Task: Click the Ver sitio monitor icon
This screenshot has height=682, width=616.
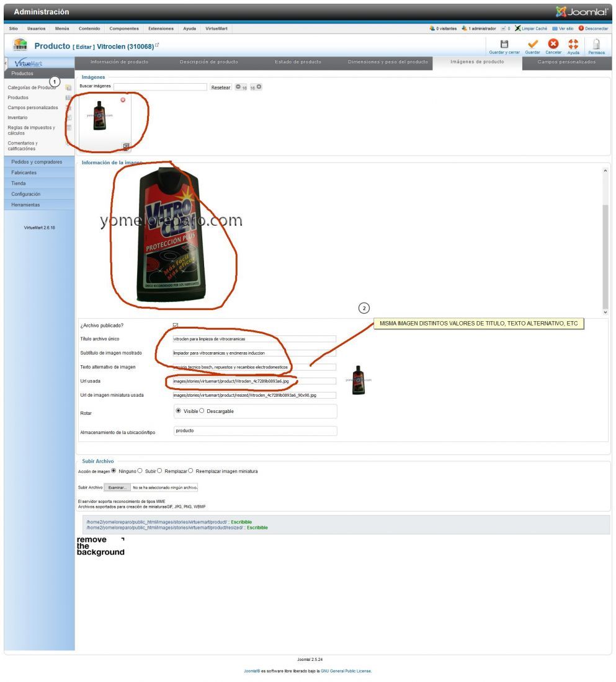Action: click(555, 29)
